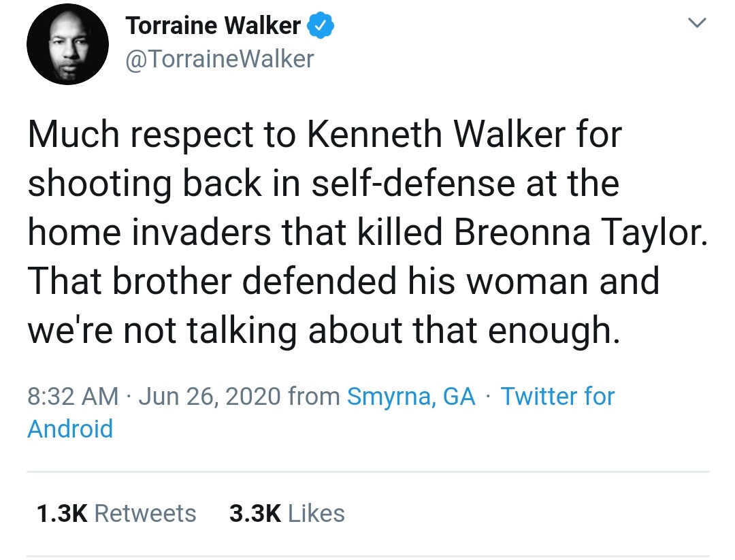Open the Smyrna, GA location link

pos(411,396)
